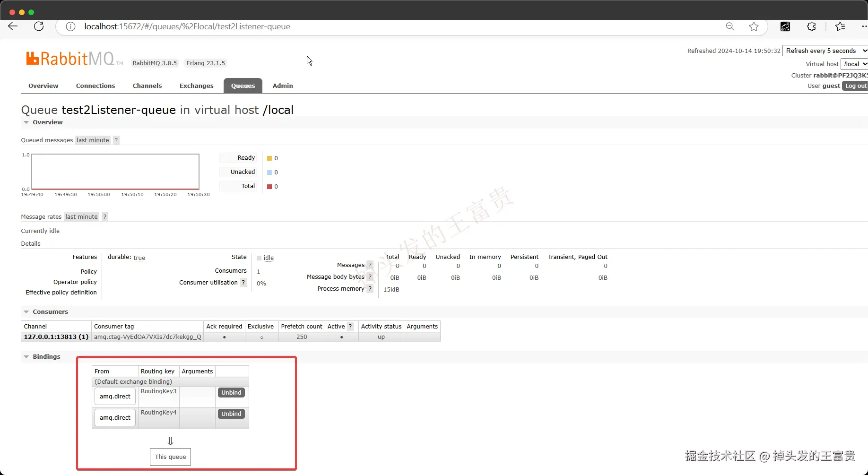
Task: Bookmark this page with the star icon
Action: 754,26
